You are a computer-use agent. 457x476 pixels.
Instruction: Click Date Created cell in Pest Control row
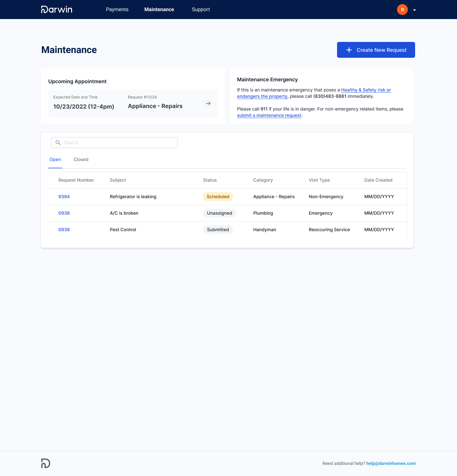click(x=379, y=230)
